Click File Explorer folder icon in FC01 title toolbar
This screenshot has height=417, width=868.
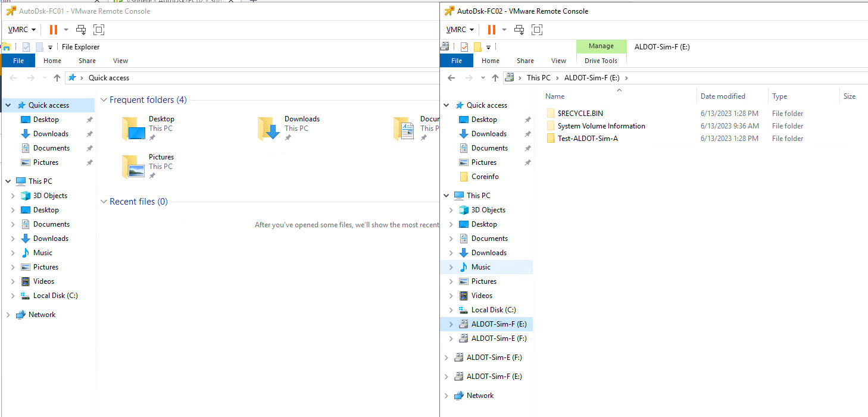(x=7, y=46)
